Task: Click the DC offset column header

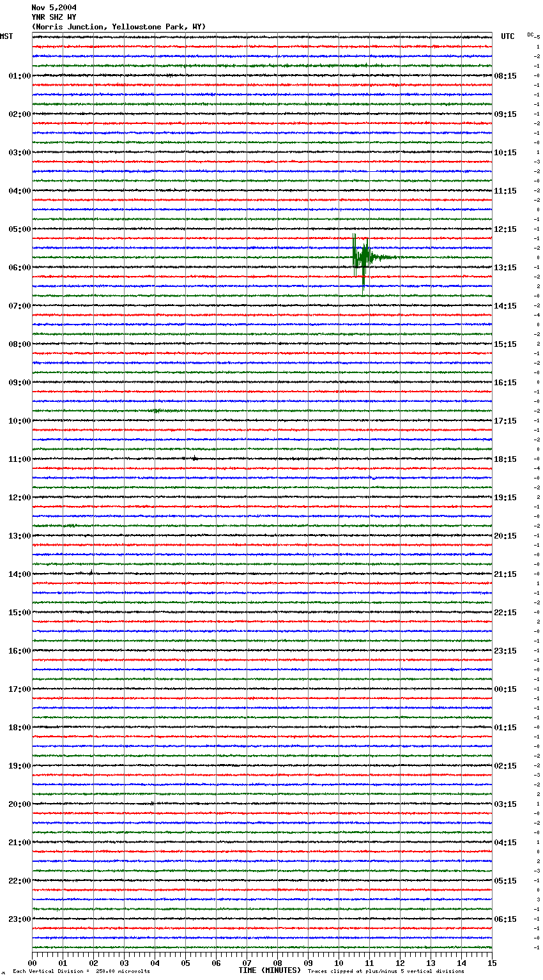Action: tap(530, 34)
